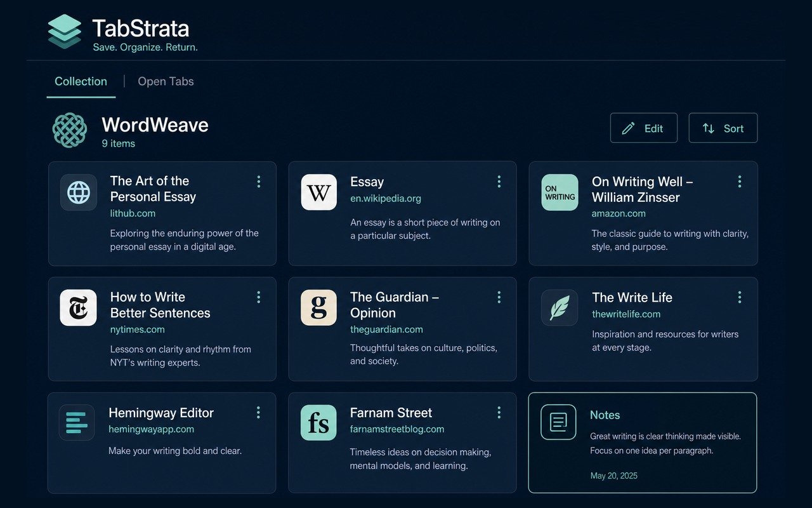Open the en.wikipedia.org link
Image resolution: width=812 pixels, height=508 pixels.
pos(386,198)
